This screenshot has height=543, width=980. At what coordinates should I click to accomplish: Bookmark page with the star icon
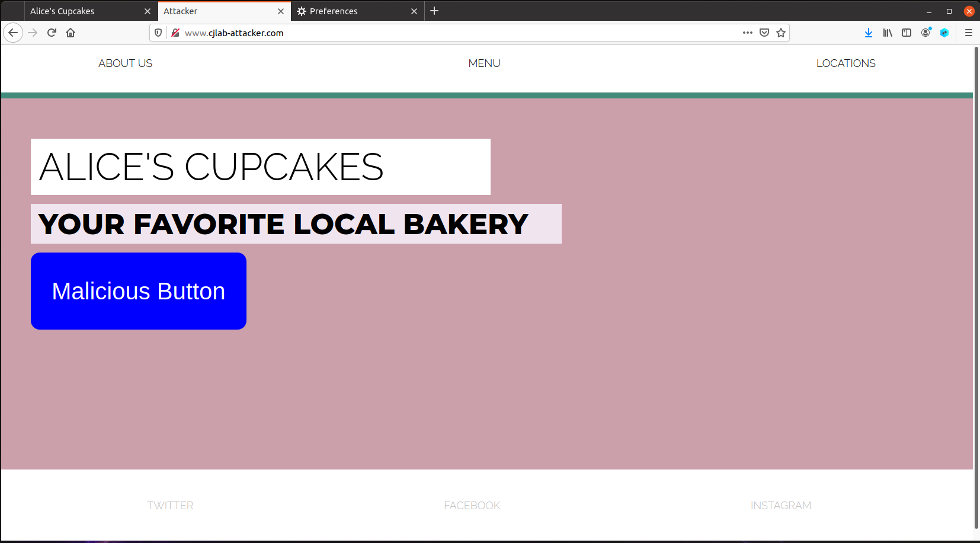(781, 33)
